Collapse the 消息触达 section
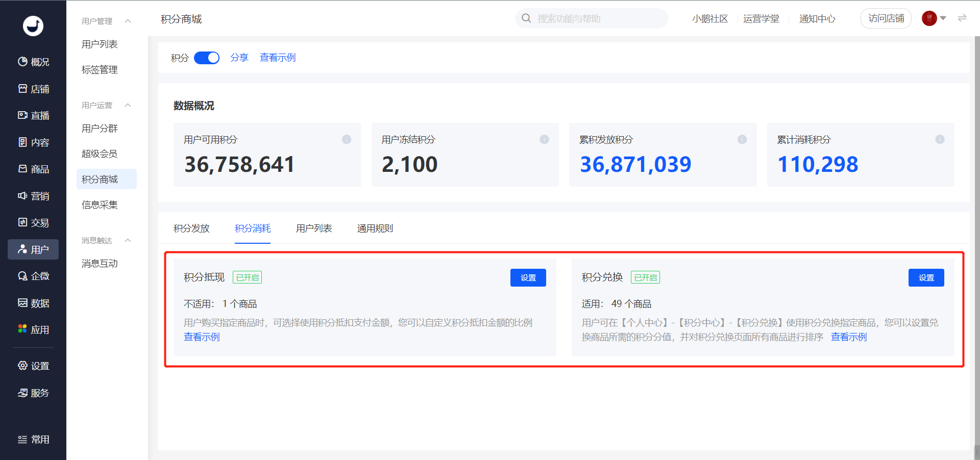This screenshot has width=980, height=460. coord(128,240)
